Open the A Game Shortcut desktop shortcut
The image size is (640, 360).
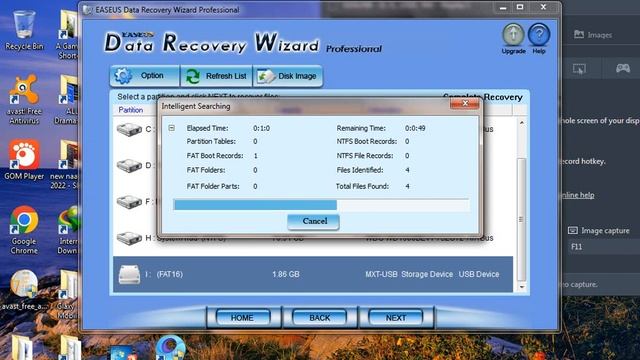coord(67,35)
